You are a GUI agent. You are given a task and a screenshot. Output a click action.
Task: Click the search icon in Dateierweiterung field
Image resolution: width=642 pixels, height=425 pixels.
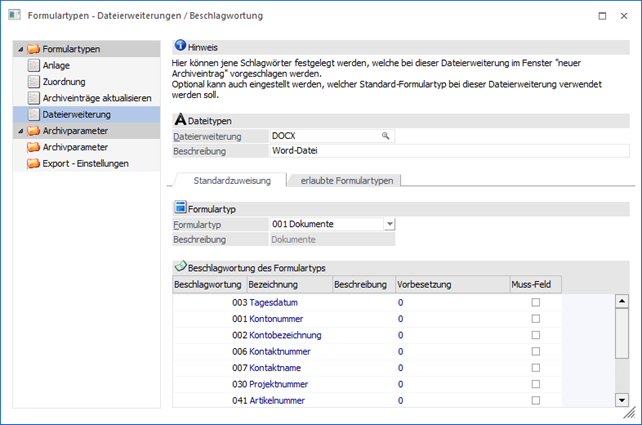384,135
